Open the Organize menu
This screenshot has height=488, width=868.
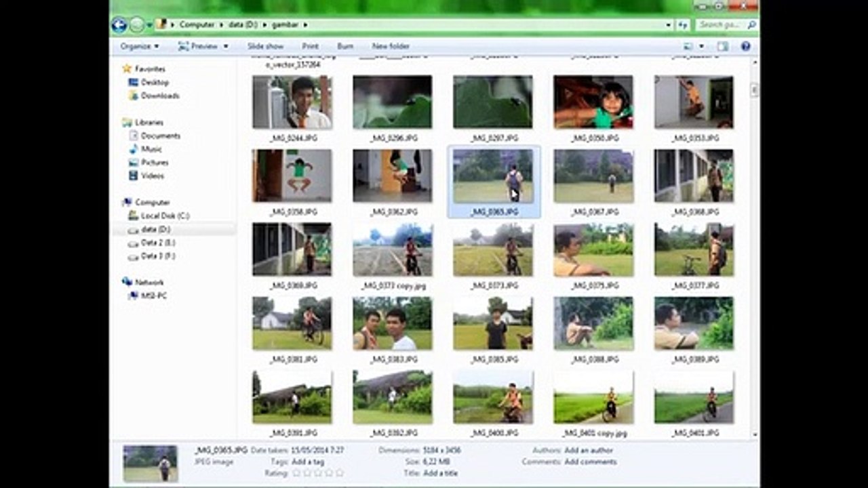coord(140,46)
